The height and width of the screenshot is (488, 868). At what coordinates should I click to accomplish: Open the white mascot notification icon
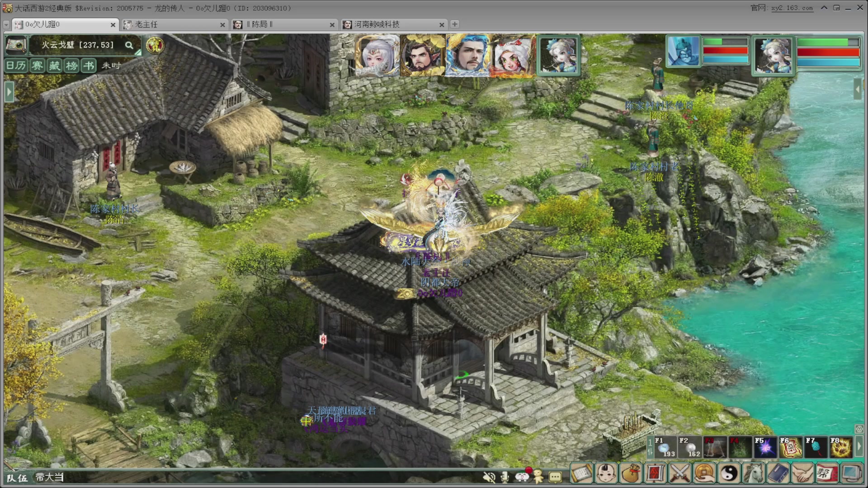[522, 476]
